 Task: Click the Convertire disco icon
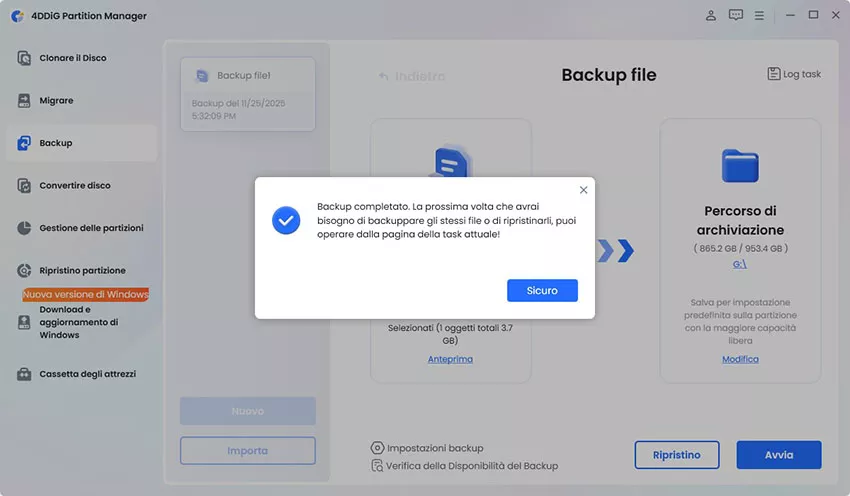[24, 185]
